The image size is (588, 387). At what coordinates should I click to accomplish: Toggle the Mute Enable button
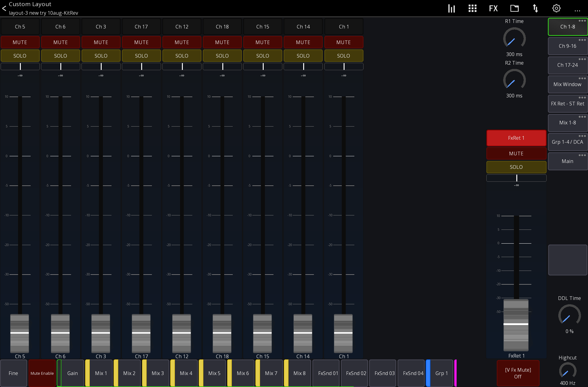click(x=42, y=373)
